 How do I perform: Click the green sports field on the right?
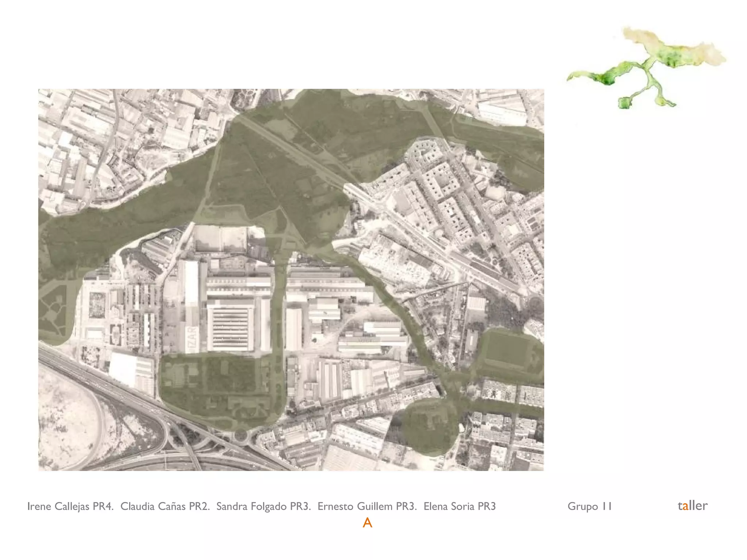(507, 349)
